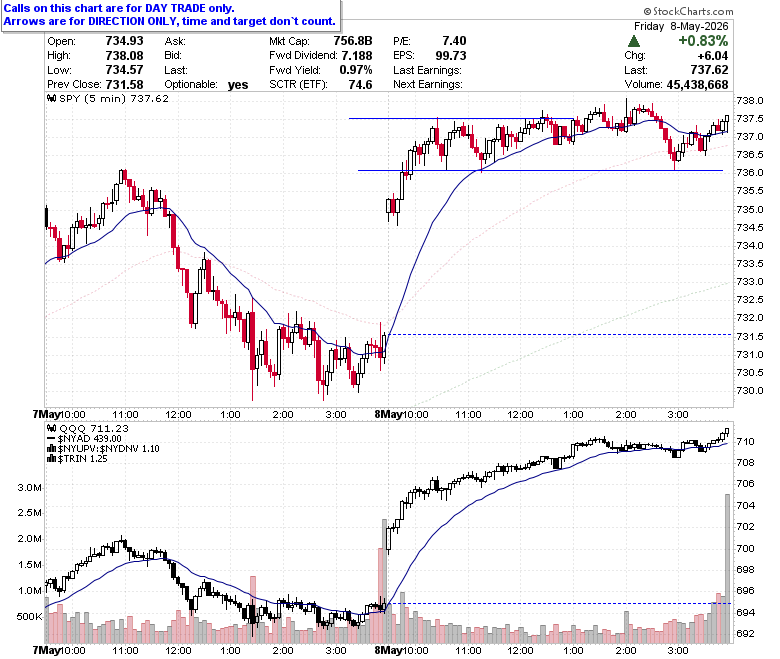Click the Optionable yes field
The width and height of the screenshot is (780, 659).
(x=206, y=85)
